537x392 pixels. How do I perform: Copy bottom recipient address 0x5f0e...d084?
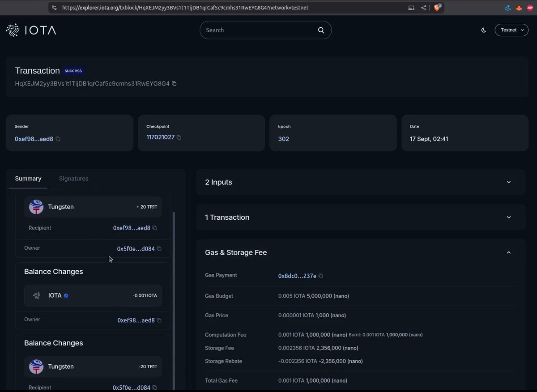[x=155, y=388]
